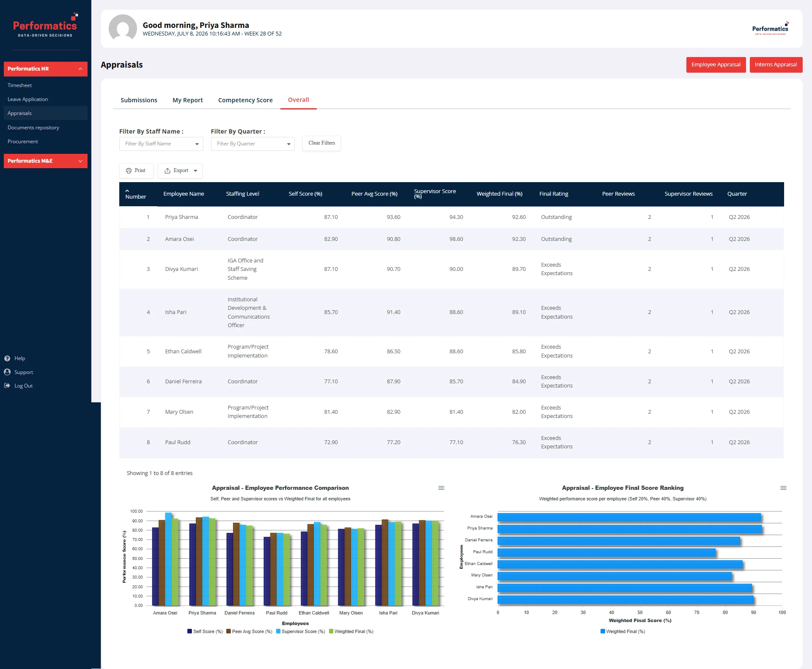Click the Employee Appraisal button
The height and width of the screenshot is (669, 812).
pos(716,65)
